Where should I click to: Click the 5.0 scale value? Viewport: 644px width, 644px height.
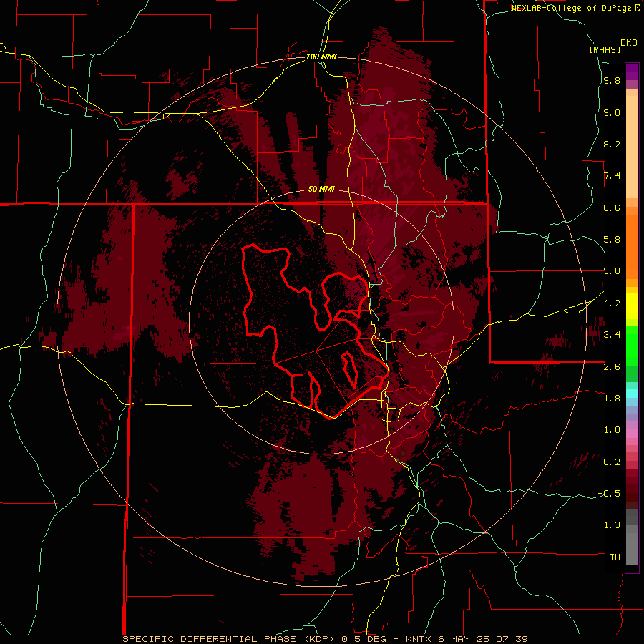pyautogui.click(x=612, y=271)
